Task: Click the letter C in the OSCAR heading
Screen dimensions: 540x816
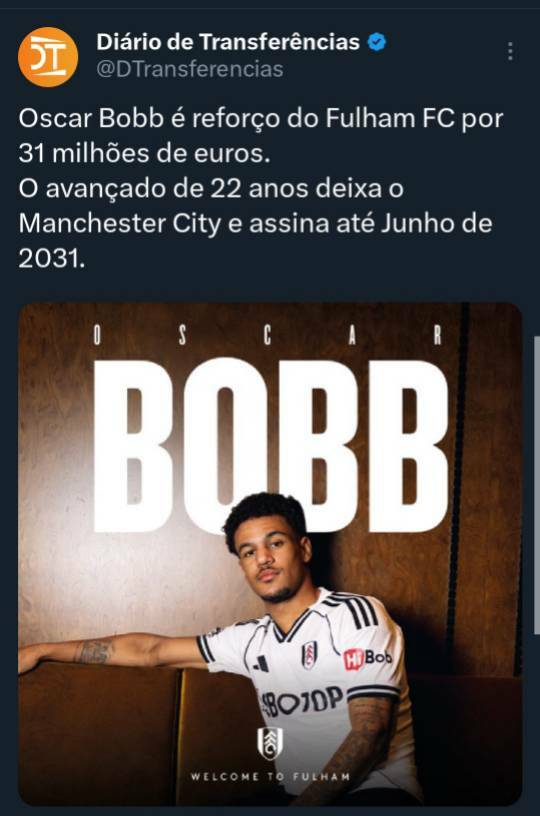Action: tap(267, 336)
